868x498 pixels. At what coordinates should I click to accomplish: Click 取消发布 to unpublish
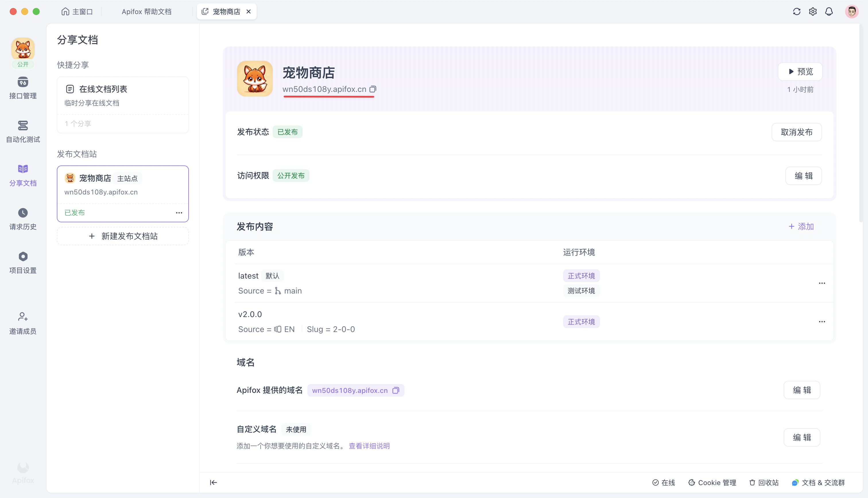(797, 132)
